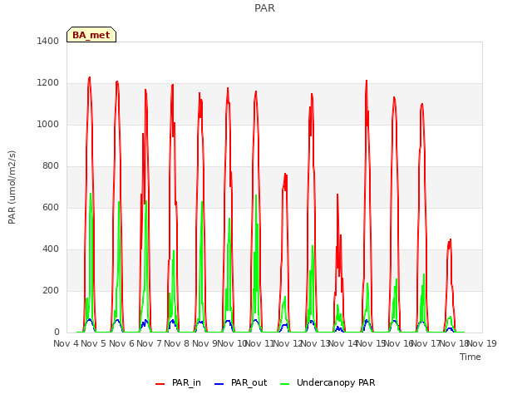This screenshot has width=532, height=399.
Task: Click the Nov 7 x-axis tick label
Action: point(150,343)
